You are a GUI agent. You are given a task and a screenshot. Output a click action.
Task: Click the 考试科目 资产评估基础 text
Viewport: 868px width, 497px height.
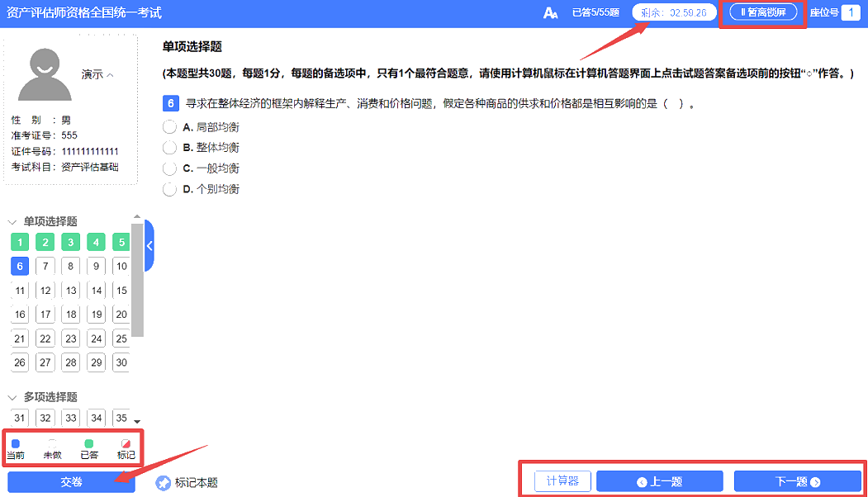click(x=64, y=167)
